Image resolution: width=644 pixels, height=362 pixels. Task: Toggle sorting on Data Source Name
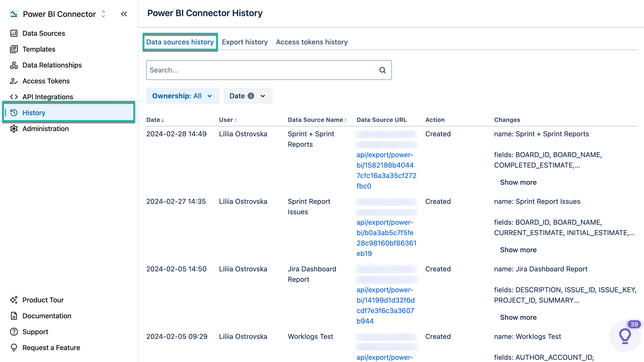(346, 120)
